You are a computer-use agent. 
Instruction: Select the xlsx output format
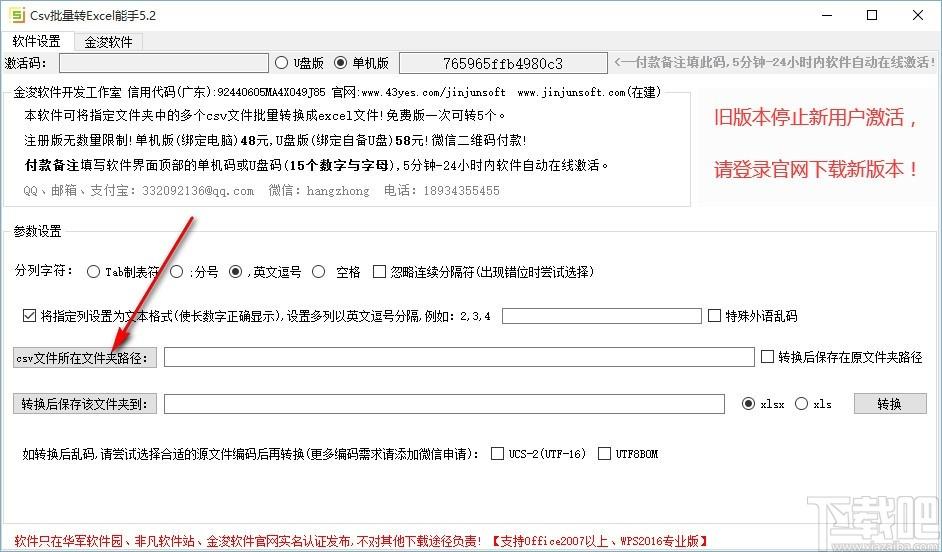pyautogui.click(x=748, y=404)
